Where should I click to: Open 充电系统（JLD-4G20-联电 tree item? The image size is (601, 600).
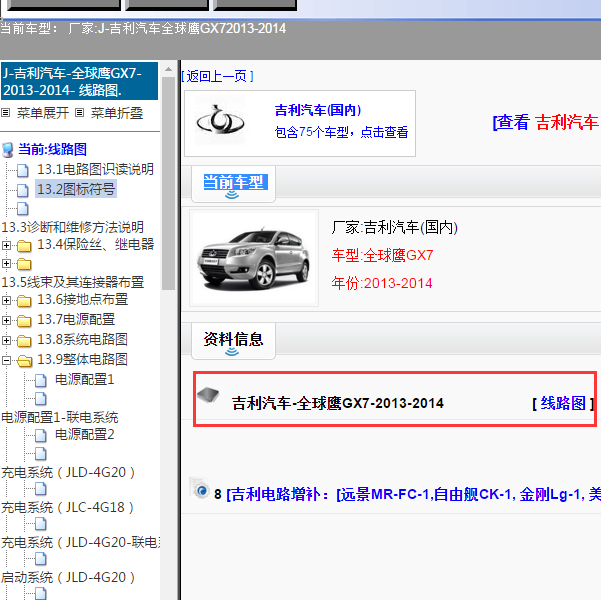tap(81, 542)
